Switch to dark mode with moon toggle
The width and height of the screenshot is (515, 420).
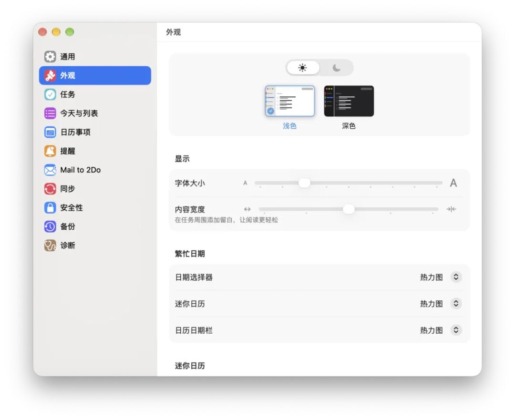point(336,68)
